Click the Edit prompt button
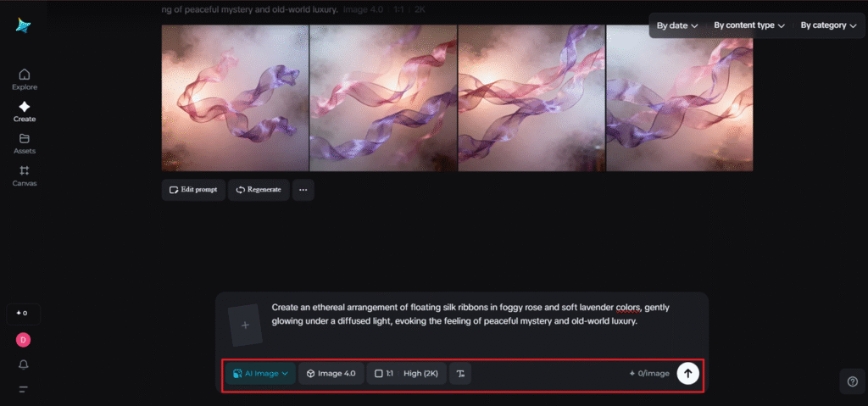This screenshot has width=868, height=406. click(x=194, y=190)
